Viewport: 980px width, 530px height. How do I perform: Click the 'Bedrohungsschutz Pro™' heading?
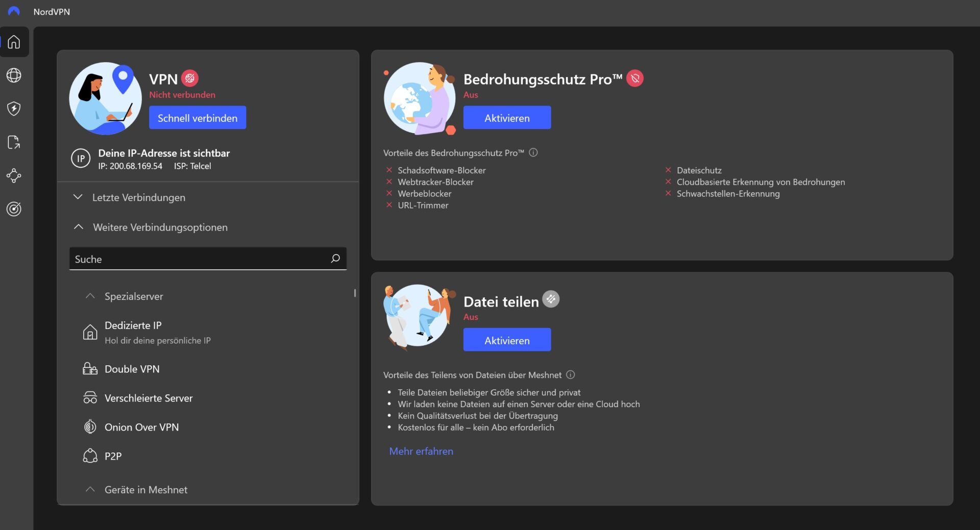tap(543, 79)
